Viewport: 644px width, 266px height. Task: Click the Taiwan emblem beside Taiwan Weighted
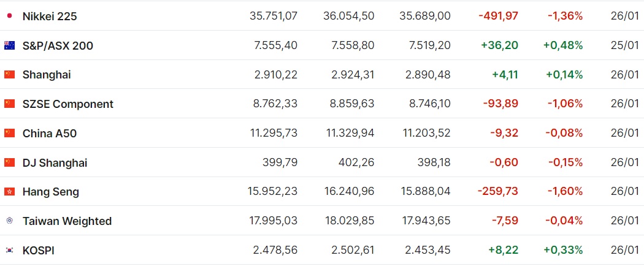tap(9, 221)
